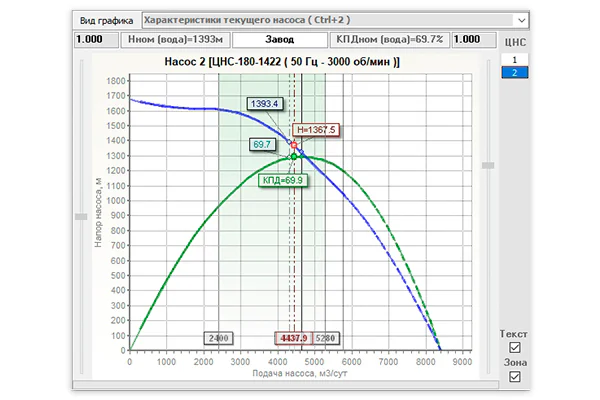Click the left 1.000 coefficient field
Viewport: 600px width, 400px height.
(96, 39)
